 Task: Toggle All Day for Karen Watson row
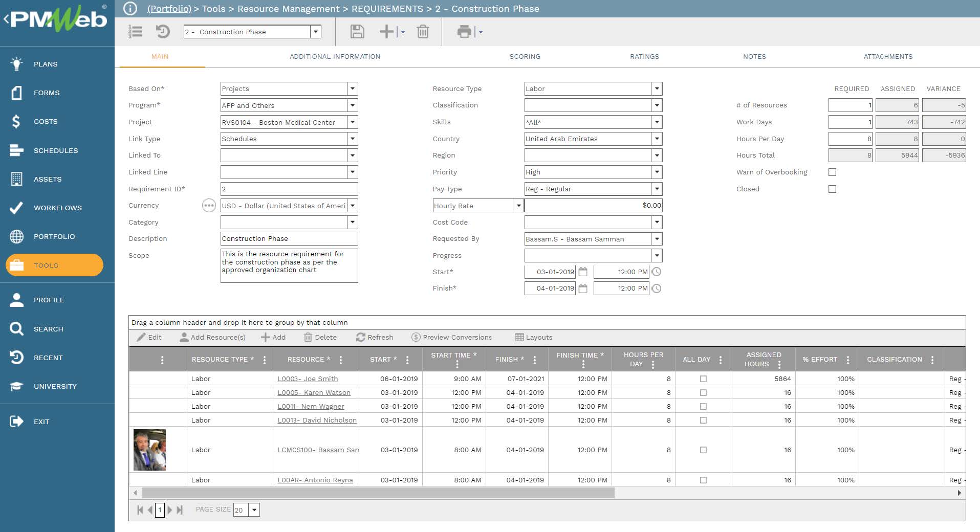[x=703, y=393]
